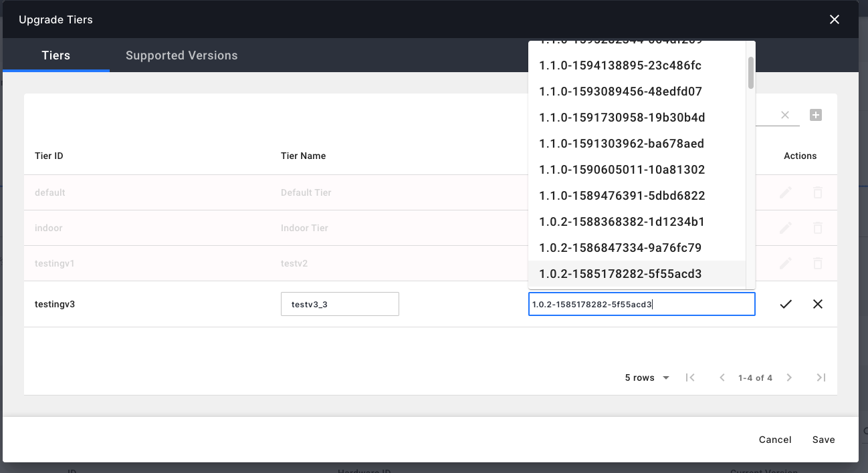Screen dimensions: 868x473
Task: Pick version 1.1.0-1590605011-10a81302 option
Action: pos(622,170)
